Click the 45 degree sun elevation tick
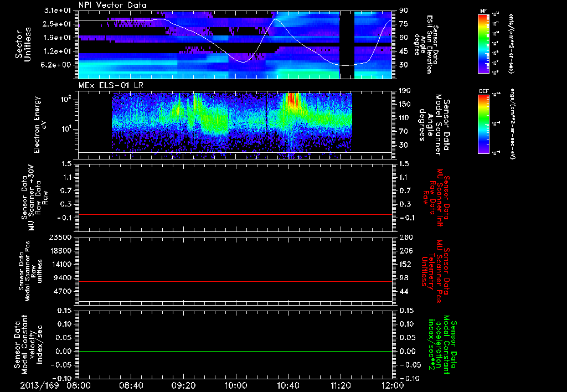Viewport: 567px width, 392px height. tap(403, 51)
